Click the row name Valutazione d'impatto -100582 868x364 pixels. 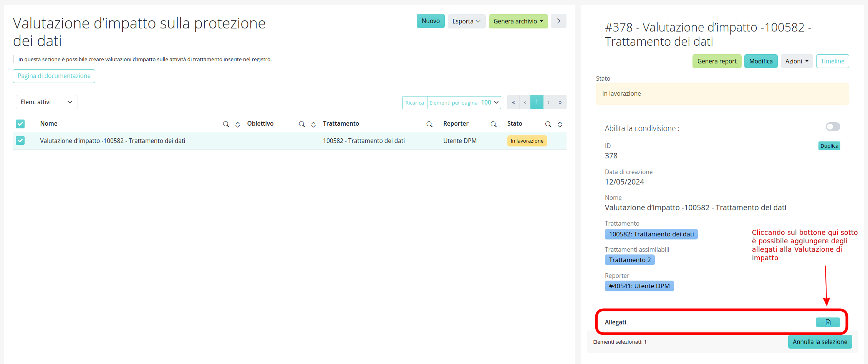click(x=113, y=141)
